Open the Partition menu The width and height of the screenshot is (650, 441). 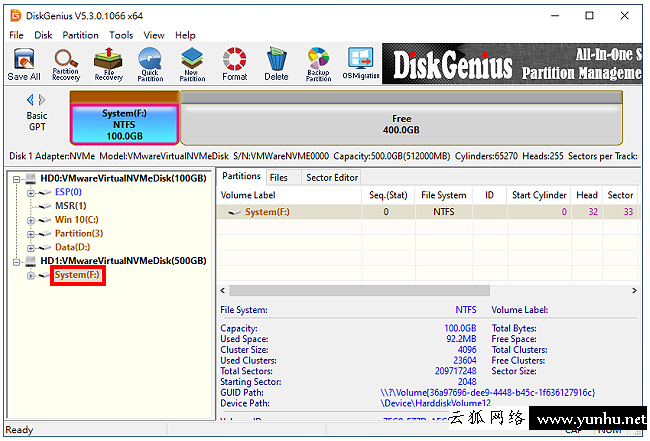[x=80, y=35]
